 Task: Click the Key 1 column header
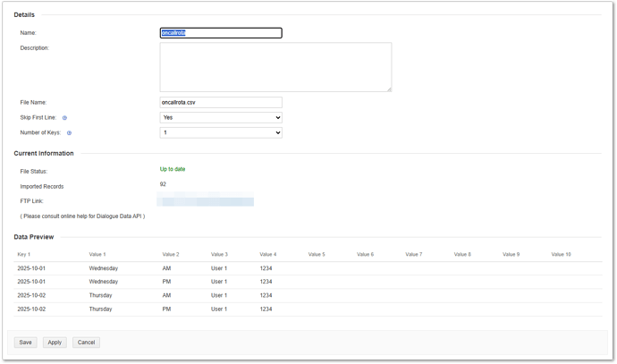click(x=24, y=255)
